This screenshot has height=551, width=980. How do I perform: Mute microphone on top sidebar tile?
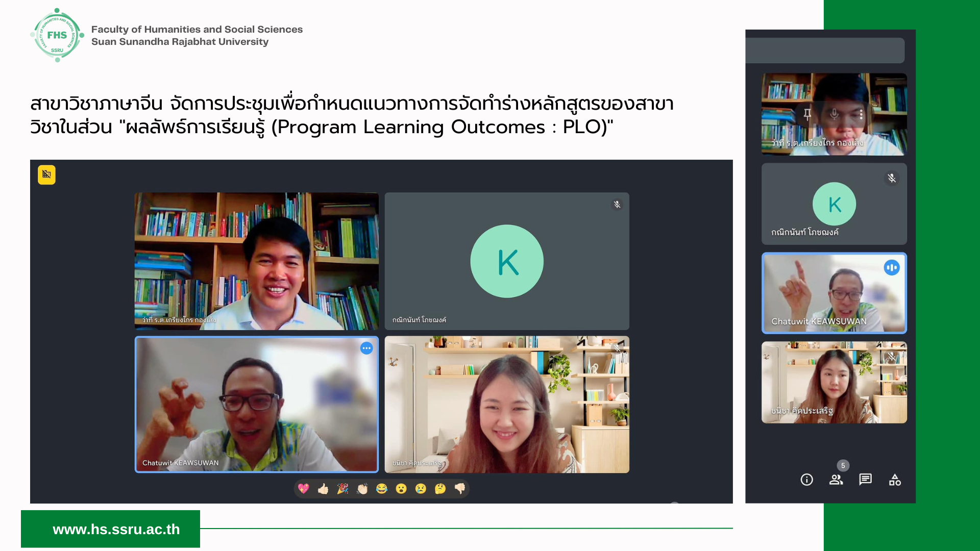point(834,114)
